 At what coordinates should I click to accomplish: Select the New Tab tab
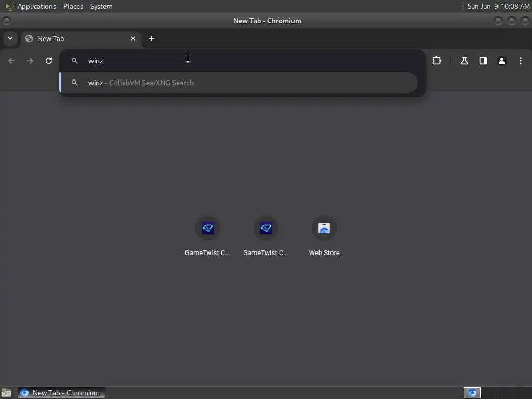point(82,38)
